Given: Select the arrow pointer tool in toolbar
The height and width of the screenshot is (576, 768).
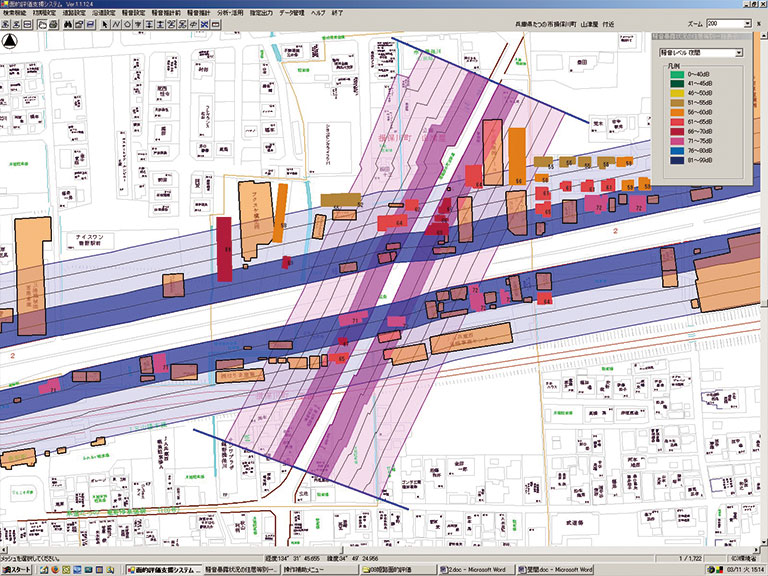Looking at the screenshot, I should pos(105,25).
